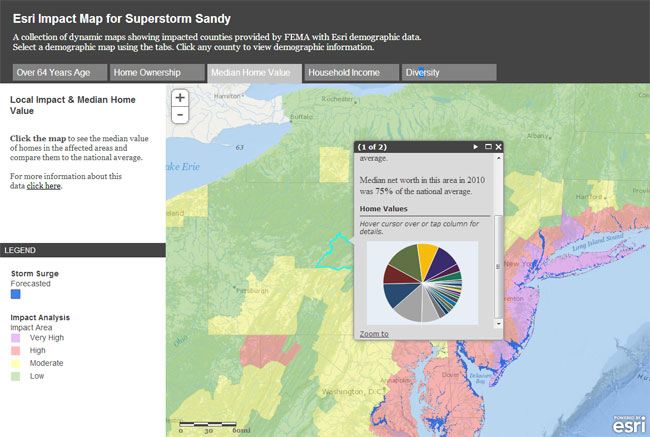
Task: Select the yellow pie chart slice
Action: [x=427, y=259]
